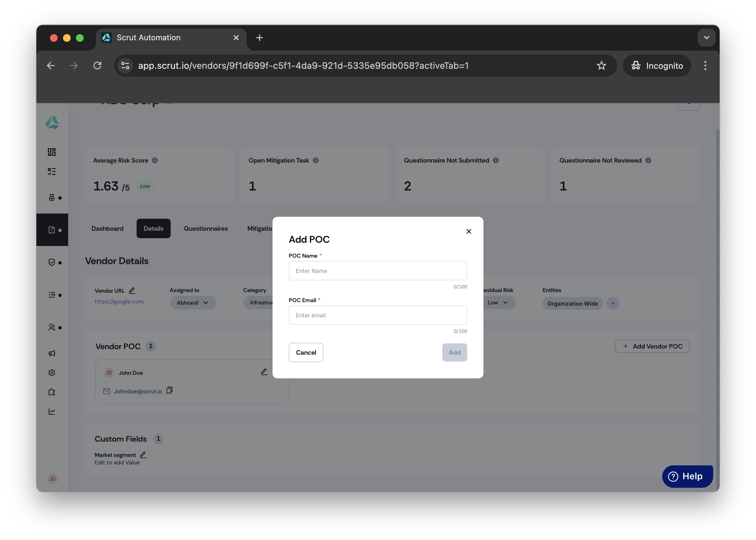Viewport: 756px width, 540px height.
Task: Show Questionnaire Not Reviewed info tooltip
Action: [x=648, y=160]
